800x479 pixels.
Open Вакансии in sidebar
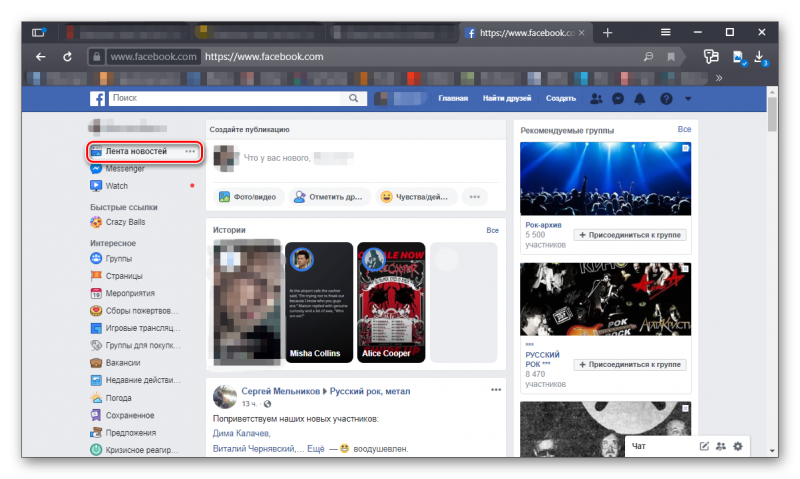click(115, 363)
